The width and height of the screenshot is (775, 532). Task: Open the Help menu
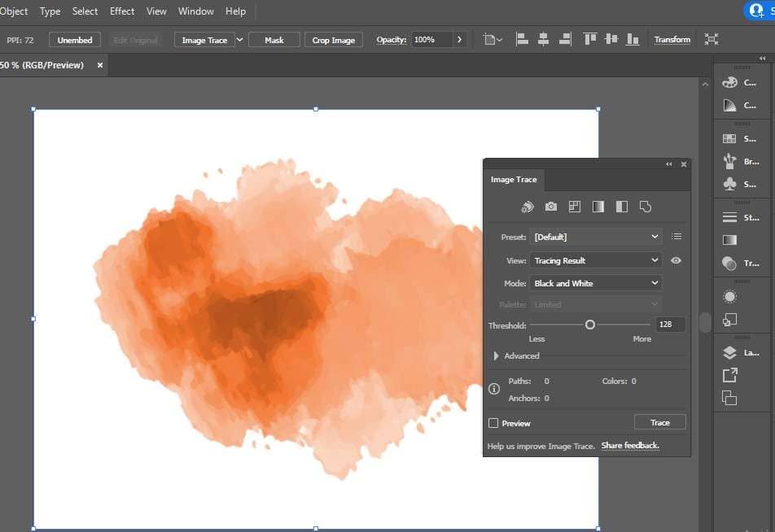(235, 11)
